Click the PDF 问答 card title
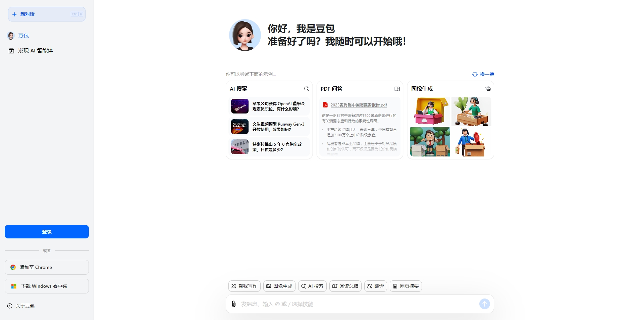The width and height of the screenshot is (644, 320). click(x=331, y=89)
